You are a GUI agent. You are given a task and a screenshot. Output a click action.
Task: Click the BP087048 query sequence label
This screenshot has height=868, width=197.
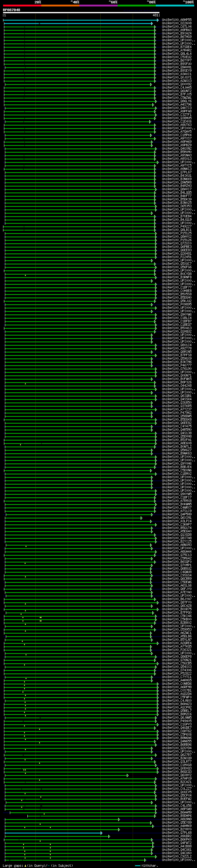click(11, 10)
